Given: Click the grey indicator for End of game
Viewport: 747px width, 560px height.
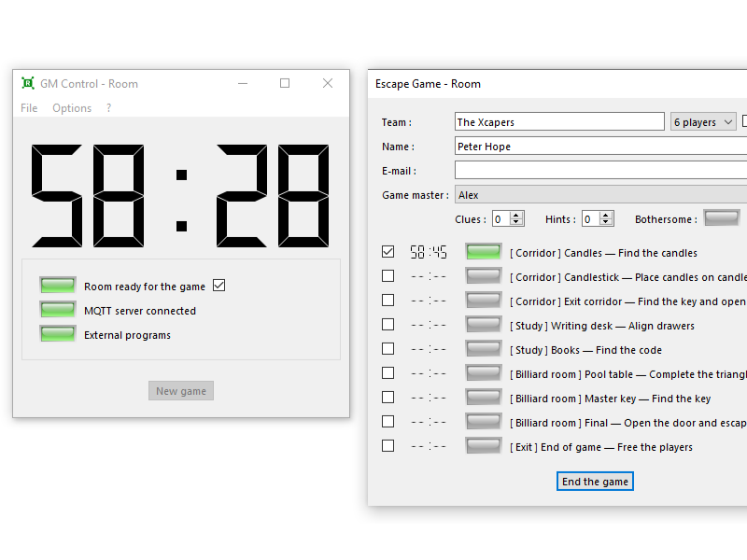Looking at the screenshot, I should [484, 446].
